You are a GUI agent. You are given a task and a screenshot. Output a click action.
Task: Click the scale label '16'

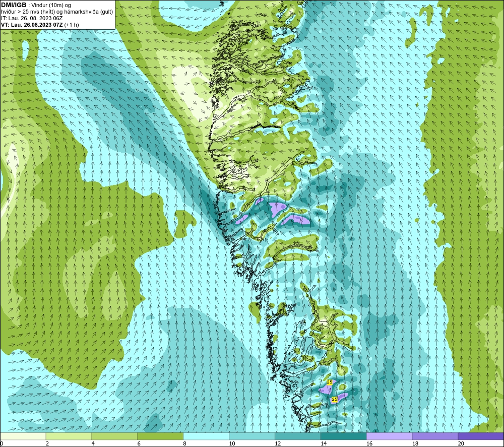(369, 444)
